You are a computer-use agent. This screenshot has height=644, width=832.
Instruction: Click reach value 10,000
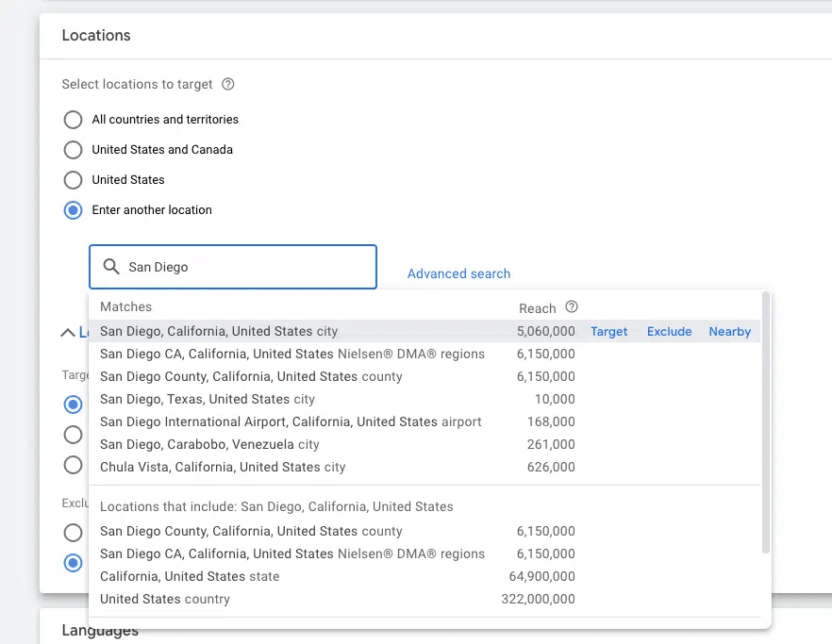(x=555, y=399)
